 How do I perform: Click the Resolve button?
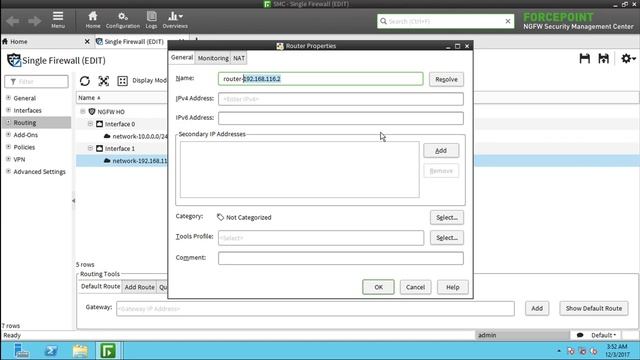coord(446,79)
